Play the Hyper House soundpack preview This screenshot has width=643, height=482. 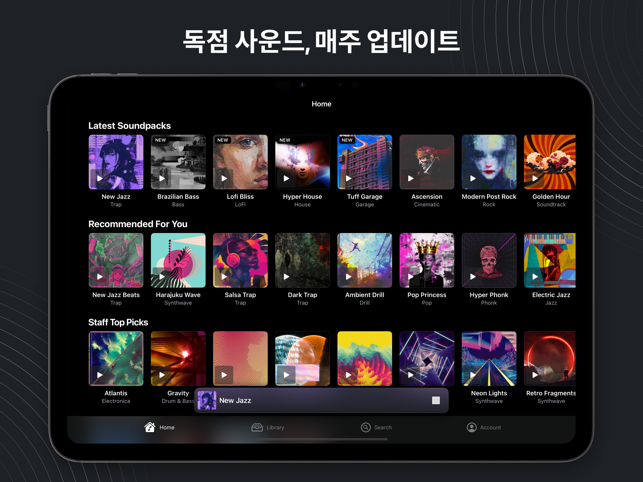[x=286, y=178]
